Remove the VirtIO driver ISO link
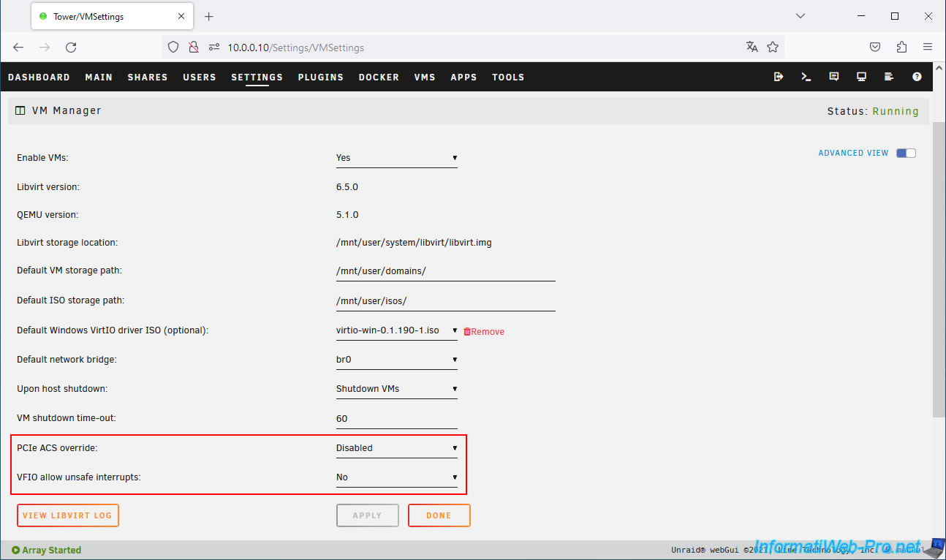The image size is (946, 560). point(484,332)
